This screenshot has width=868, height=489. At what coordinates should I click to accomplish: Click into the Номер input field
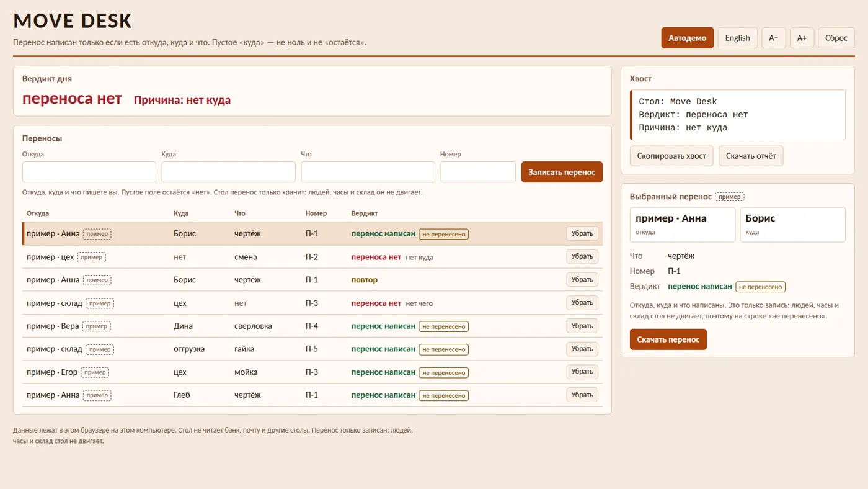pos(478,172)
